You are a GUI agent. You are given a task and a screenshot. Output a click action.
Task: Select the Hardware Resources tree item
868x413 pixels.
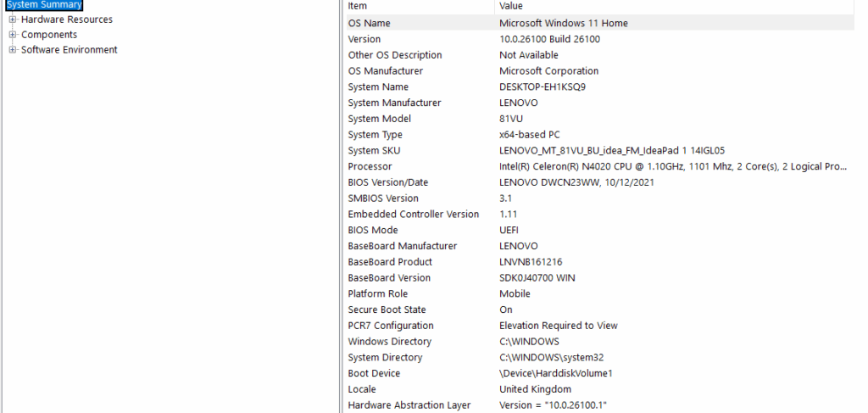66,20
